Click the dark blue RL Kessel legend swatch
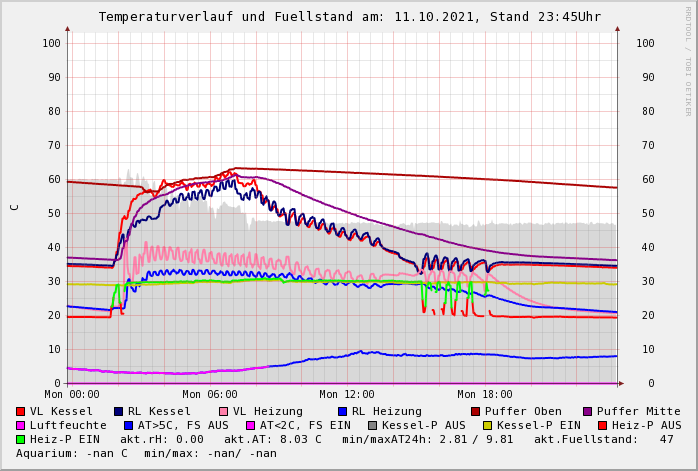 pos(119,412)
